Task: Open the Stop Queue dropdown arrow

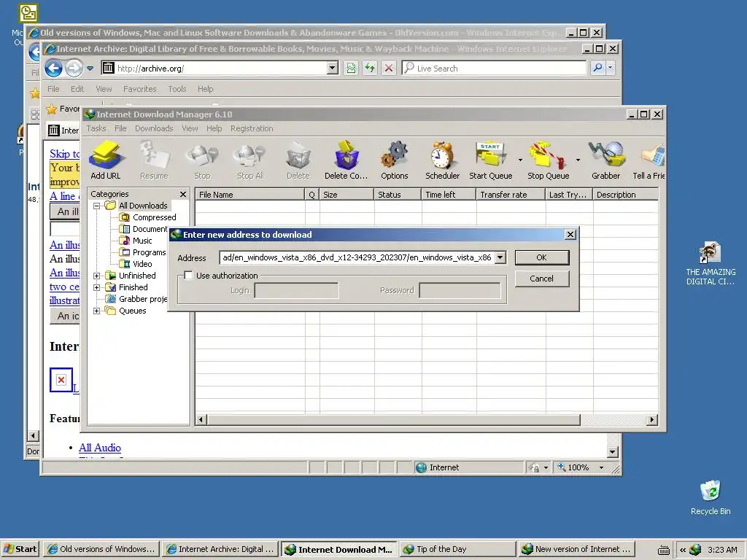Action: click(578, 160)
